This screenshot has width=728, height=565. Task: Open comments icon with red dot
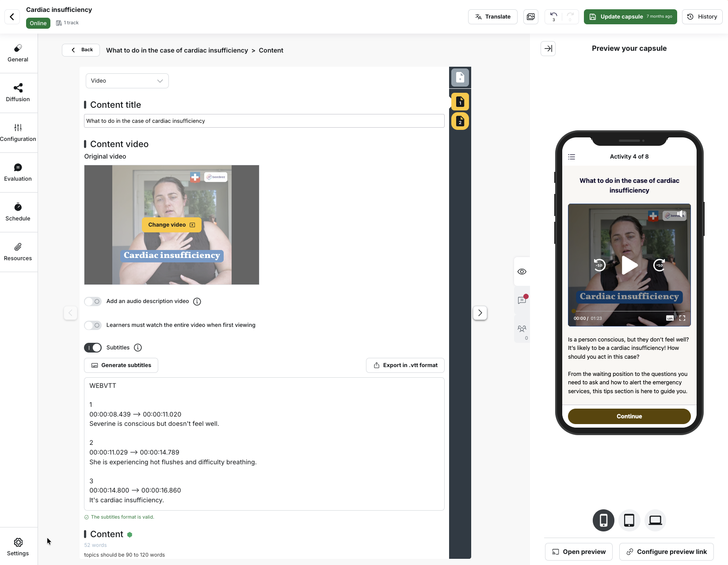pyautogui.click(x=522, y=300)
